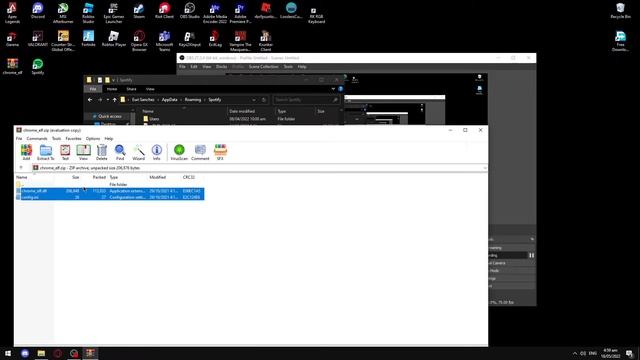The width and height of the screenshot is (640, 360).
Task: Open the WinRAR Help menu
Action: click(109, 139)
